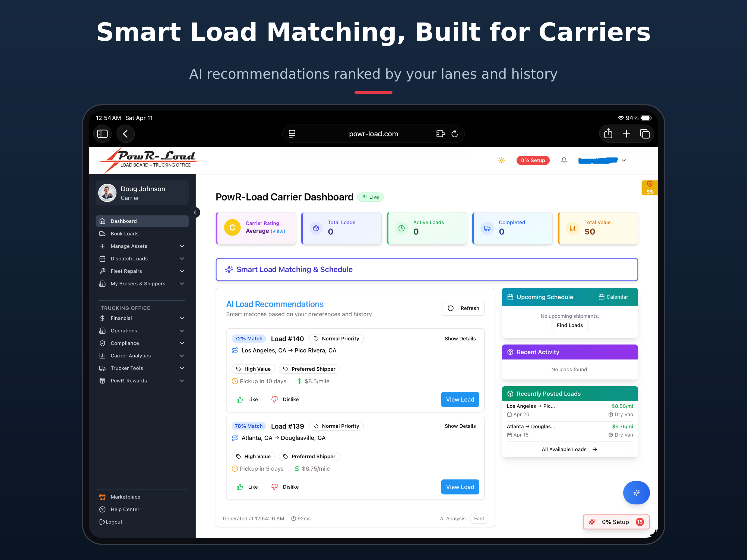Dislike Load #139 recommendation
Image resolution: width=747 pixels, height=560 pixels.
pos(285,487)
